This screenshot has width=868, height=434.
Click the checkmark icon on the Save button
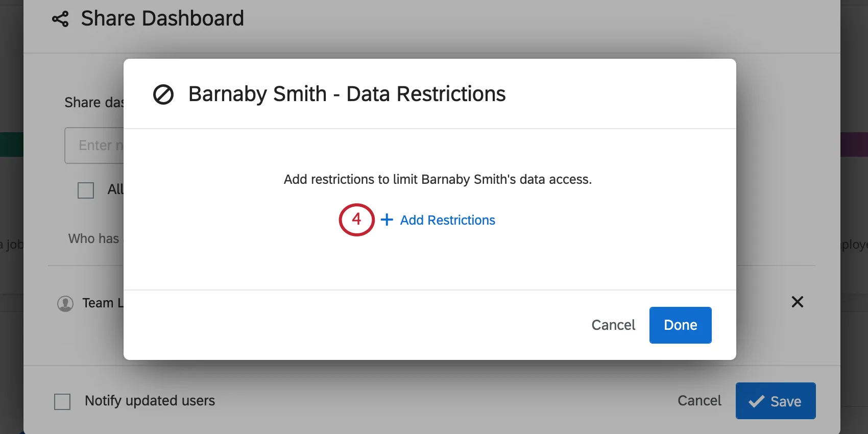756,401
